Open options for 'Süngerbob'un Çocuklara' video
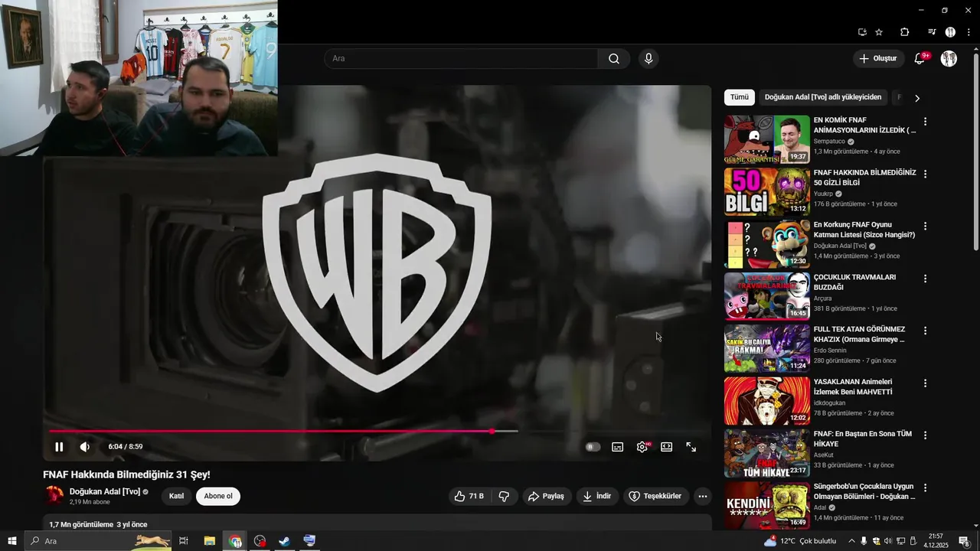980x551 pixels. tap(925, 487)
